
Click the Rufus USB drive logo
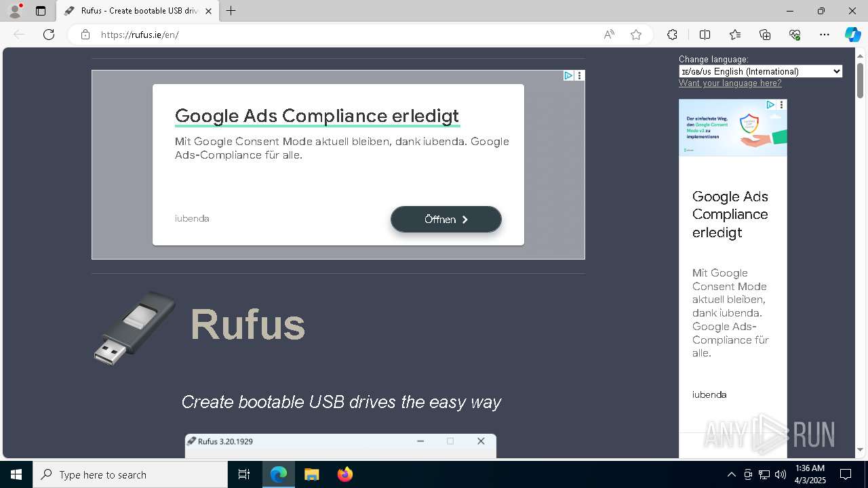click(x=134, y=328)
